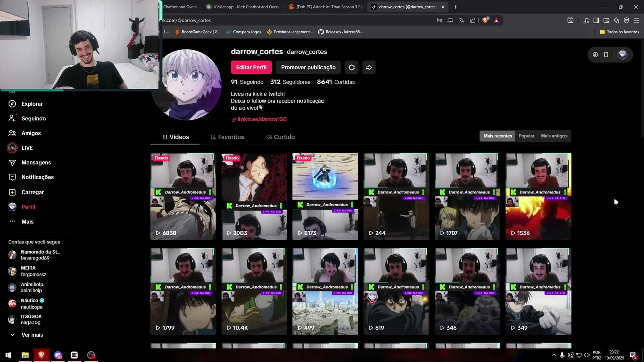Click the translate page icon
This screenshot has width=644, height=362.
(x=461, y=20)
